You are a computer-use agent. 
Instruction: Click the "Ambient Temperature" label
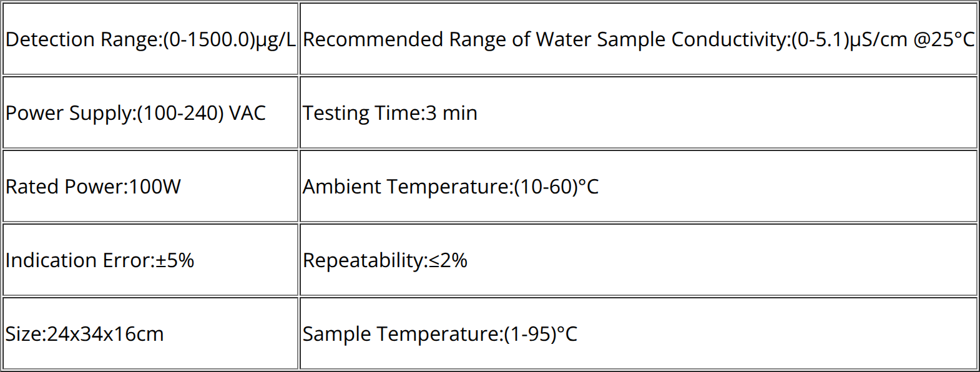pos(405,187)
